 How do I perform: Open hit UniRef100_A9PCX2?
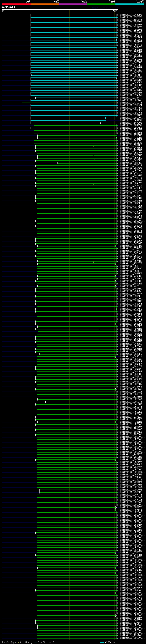(131, 22)
